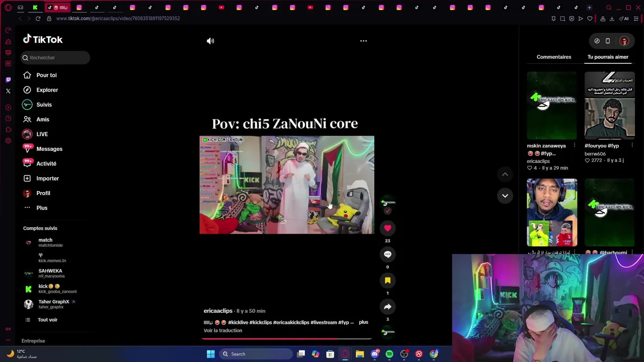Open the tab search magnifier icon
The image size is (644, 362).
tap(609, 8)
